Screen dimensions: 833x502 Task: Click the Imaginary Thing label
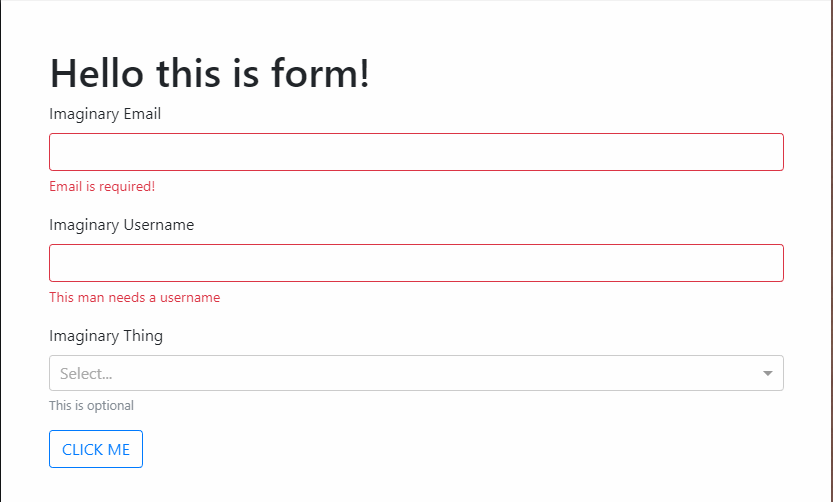(x=106, y=336)
